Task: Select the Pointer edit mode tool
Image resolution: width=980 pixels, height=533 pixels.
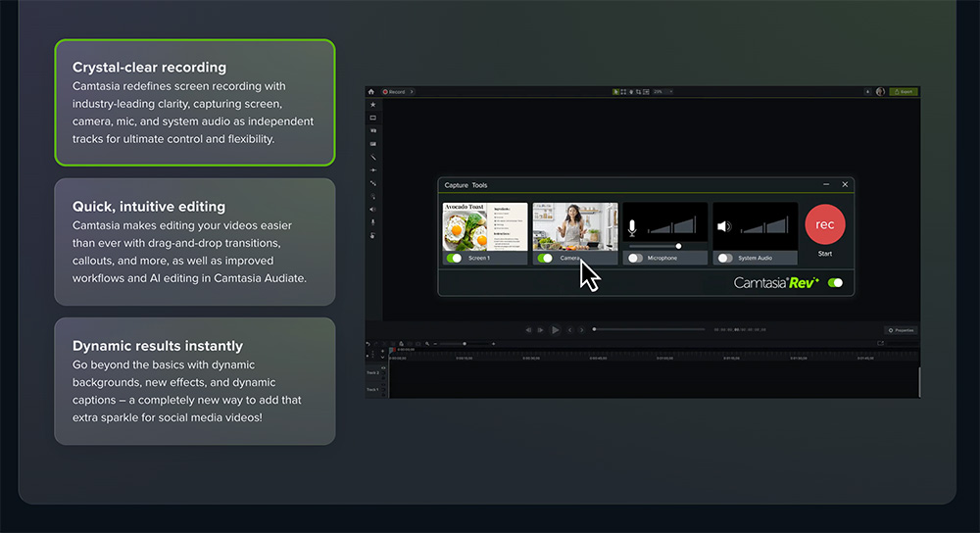Action: pyautogui.click(x=615, y=92)
